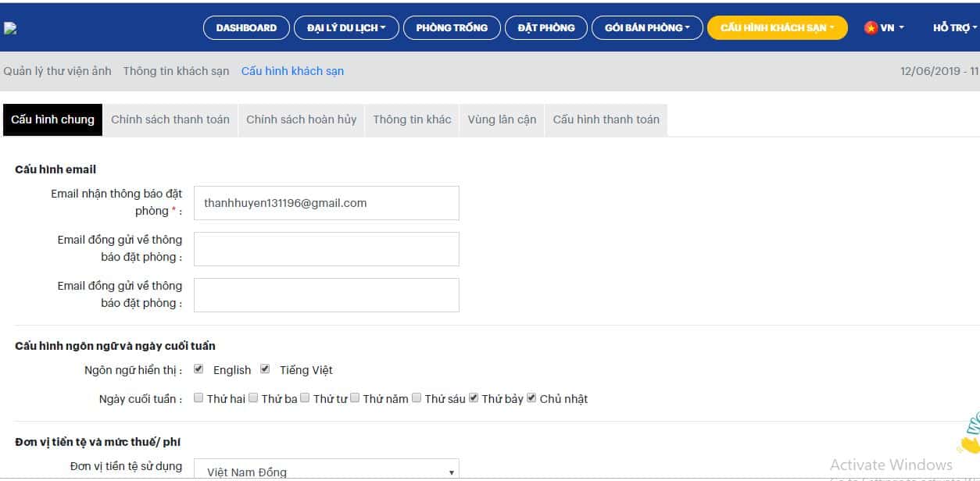This screenshot has height=481, width=980.
Task: Expand the Gói bán phòng dropdown
Action: click(647, 28)
